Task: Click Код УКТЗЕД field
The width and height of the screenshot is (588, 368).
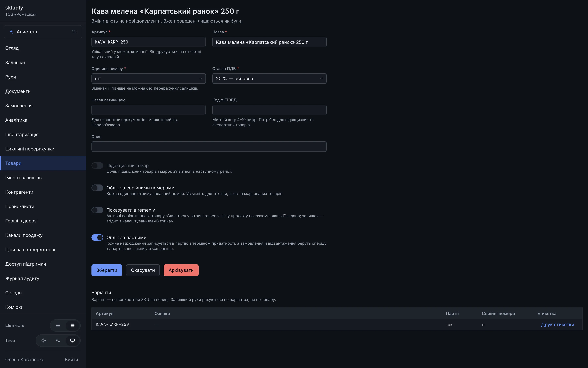Action: pos(269,110)
